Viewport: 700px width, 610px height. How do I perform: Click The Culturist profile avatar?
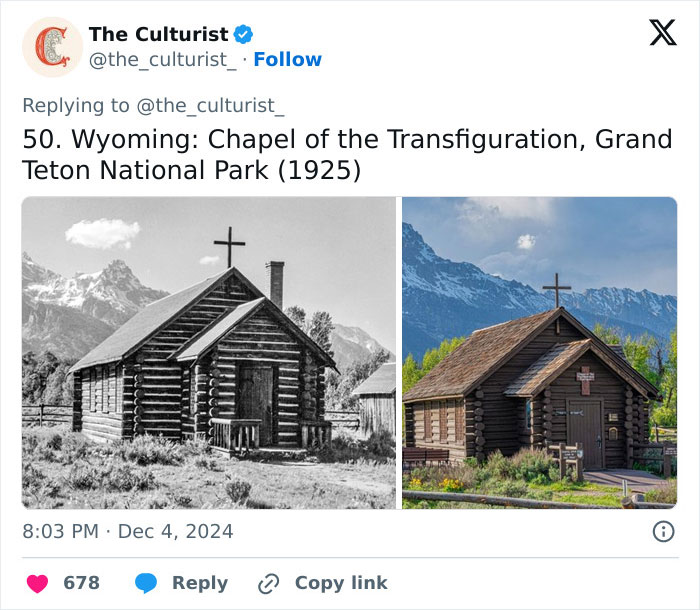click(52, 47)
